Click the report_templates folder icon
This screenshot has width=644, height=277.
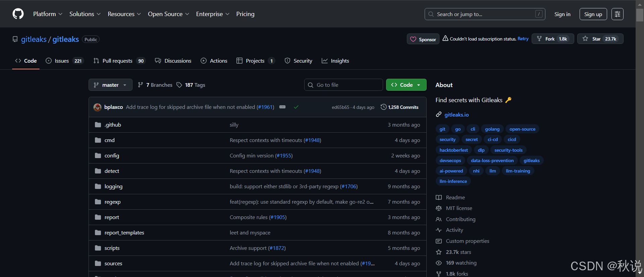pyautogui.click(x=98, y=232)
